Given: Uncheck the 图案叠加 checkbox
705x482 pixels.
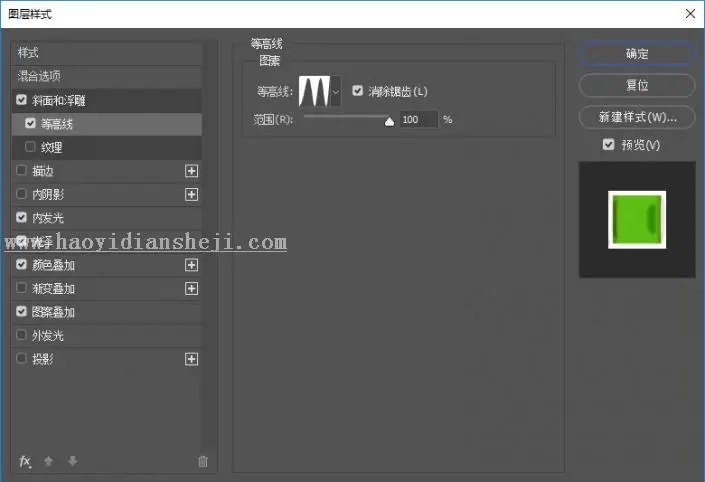Looking at the screenshot, I should point(22,311).
